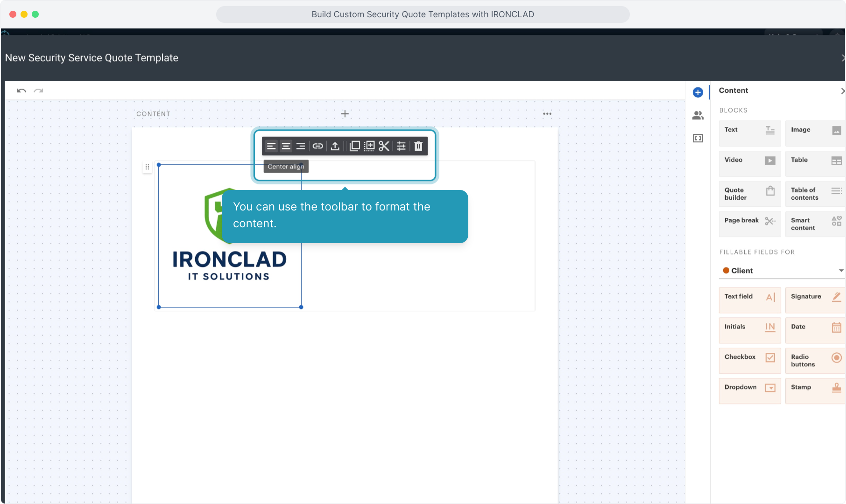This screenshot has width=846, height=504.
Task: Duplicate the block with the overlapping-squares icon
Action: (x=355, y=147)
